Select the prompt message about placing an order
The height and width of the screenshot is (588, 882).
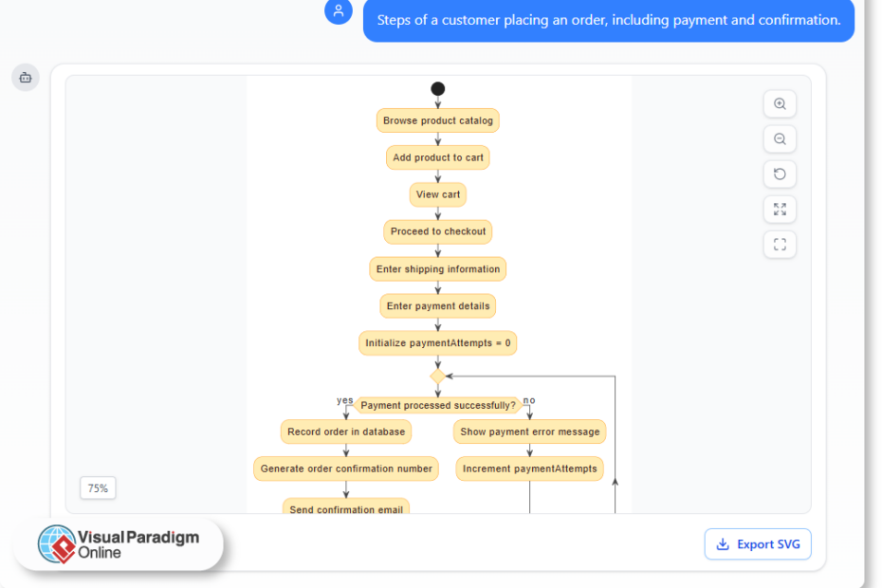(x=608, y=20)
